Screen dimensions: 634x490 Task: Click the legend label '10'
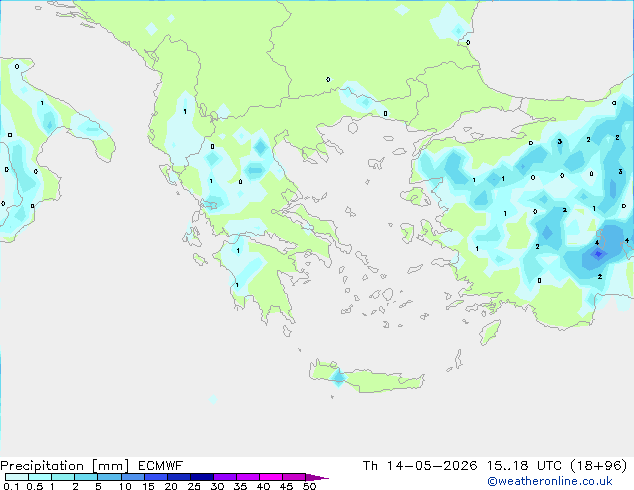pyautogui.click(x=125, y=486)
